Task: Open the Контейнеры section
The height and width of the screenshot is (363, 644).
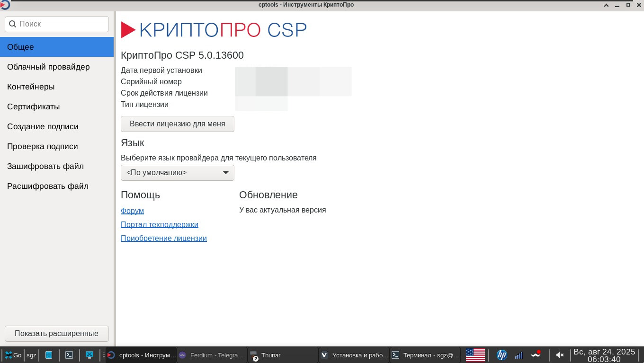Action: click(x=57, y=87)
